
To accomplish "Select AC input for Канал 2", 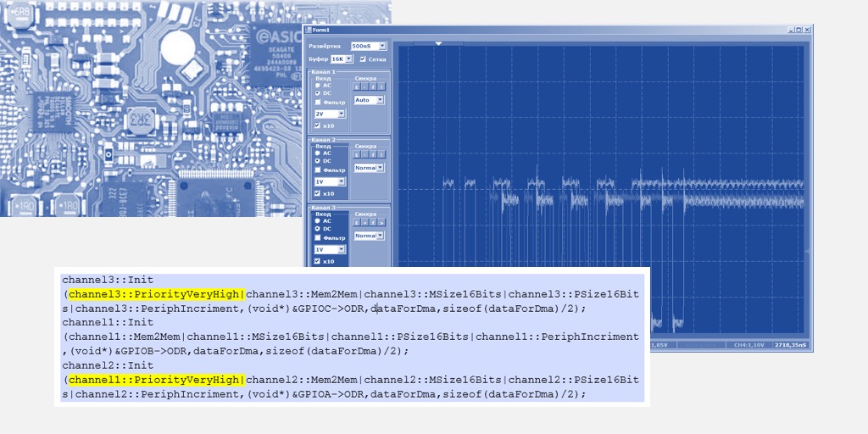I will pyautogui.click(x=317, y=153).
